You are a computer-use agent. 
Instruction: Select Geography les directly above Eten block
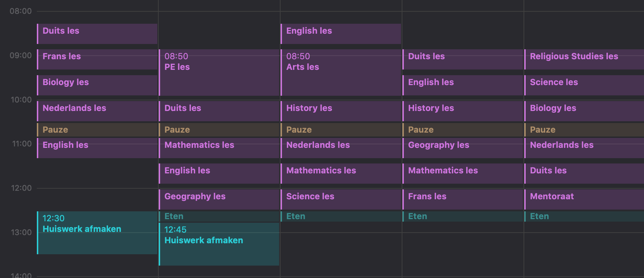coord(219,199)
